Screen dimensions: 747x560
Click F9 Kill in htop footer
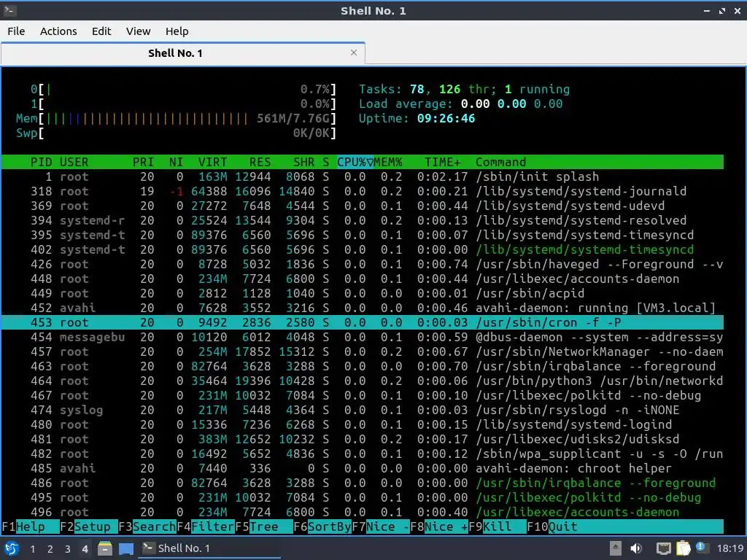coord(498,526)
